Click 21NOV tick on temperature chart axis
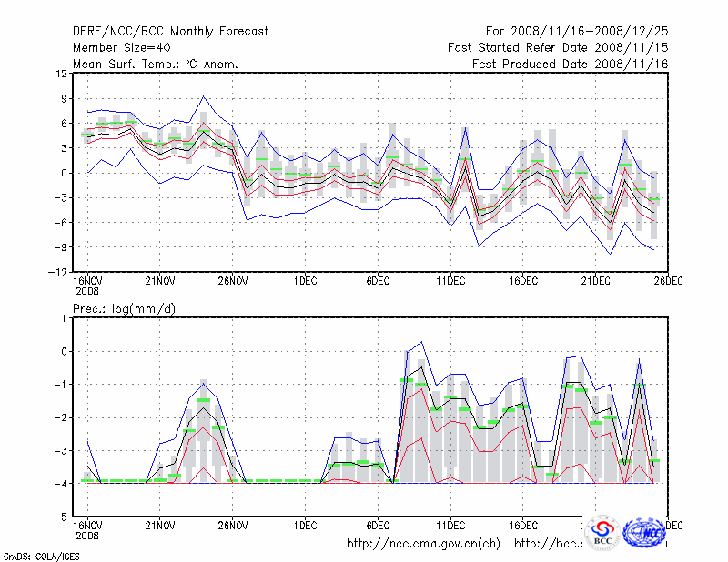The height and width of the screenshot is (562, 728). (160, 281)
